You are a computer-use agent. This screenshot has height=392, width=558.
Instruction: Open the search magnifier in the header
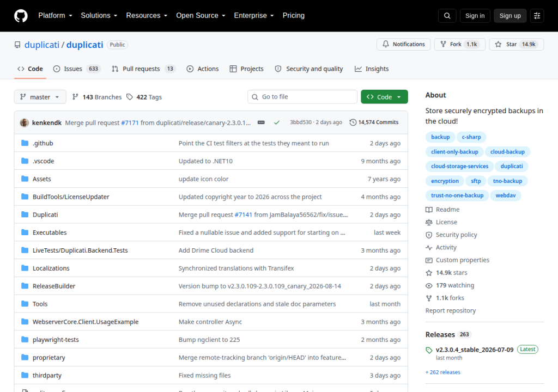[447, 16]
